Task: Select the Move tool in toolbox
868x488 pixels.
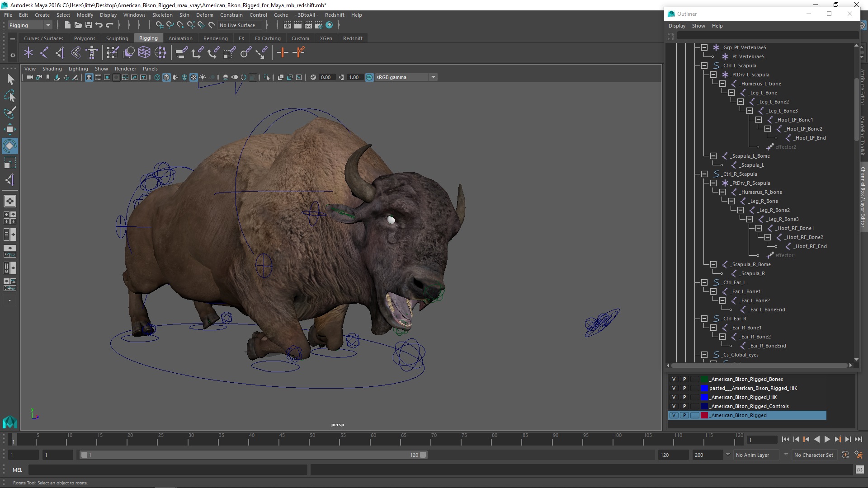Action: point(9,129)
